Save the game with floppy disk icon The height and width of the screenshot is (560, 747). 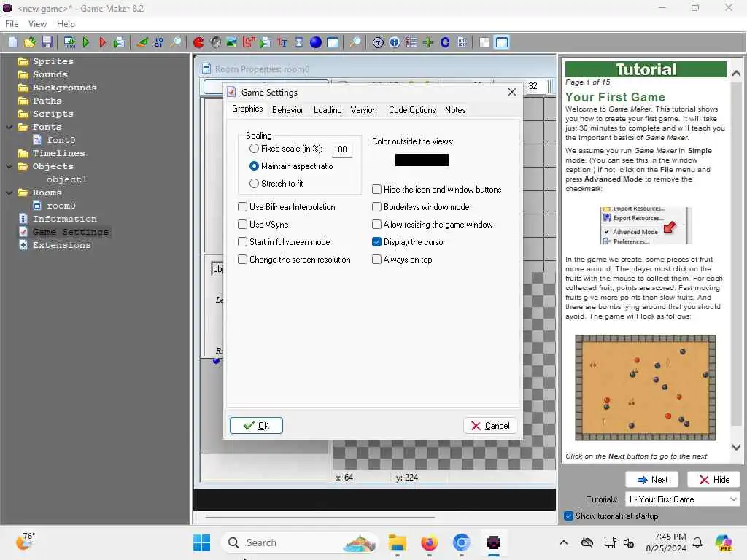point(47,42)
